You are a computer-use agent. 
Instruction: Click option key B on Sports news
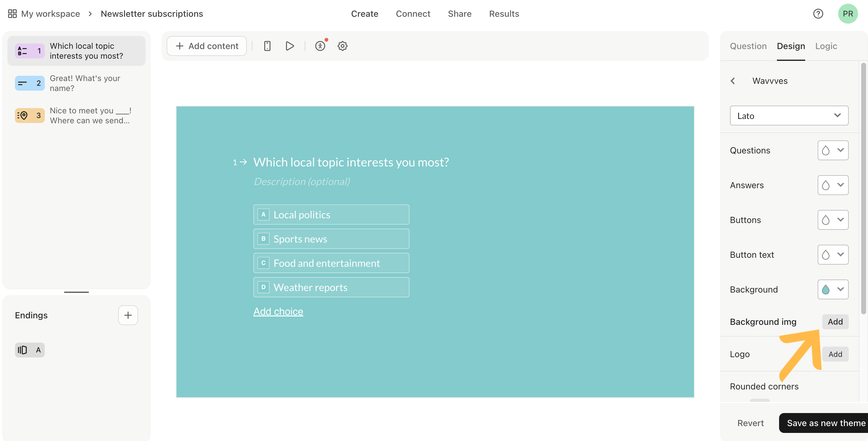(264, 239)
